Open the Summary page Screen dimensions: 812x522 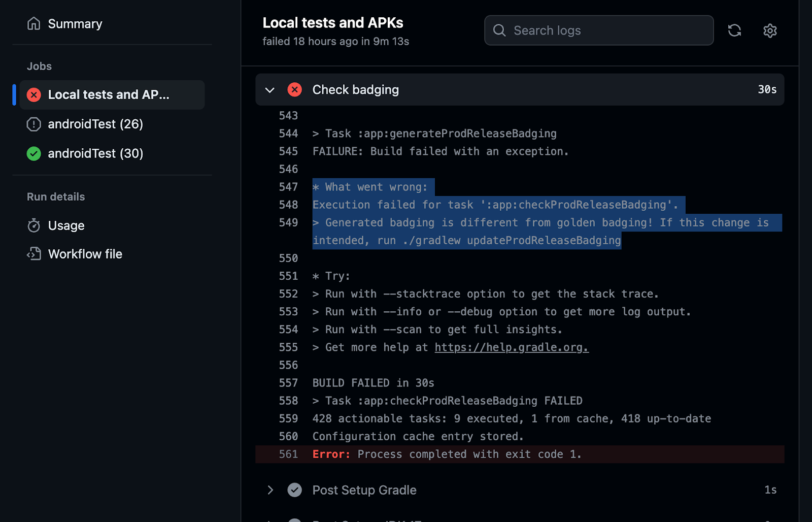click(75, 24)
